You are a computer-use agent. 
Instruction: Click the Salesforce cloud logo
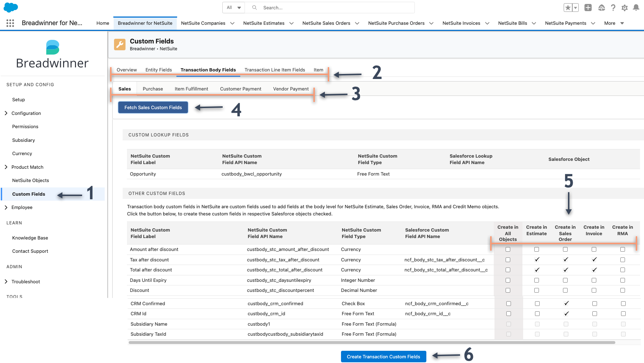pyautogui.click(x=11, y=7)
